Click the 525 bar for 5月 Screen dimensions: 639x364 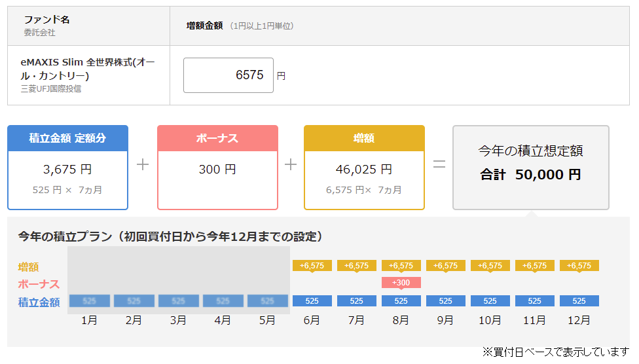(x=267, y=300)
